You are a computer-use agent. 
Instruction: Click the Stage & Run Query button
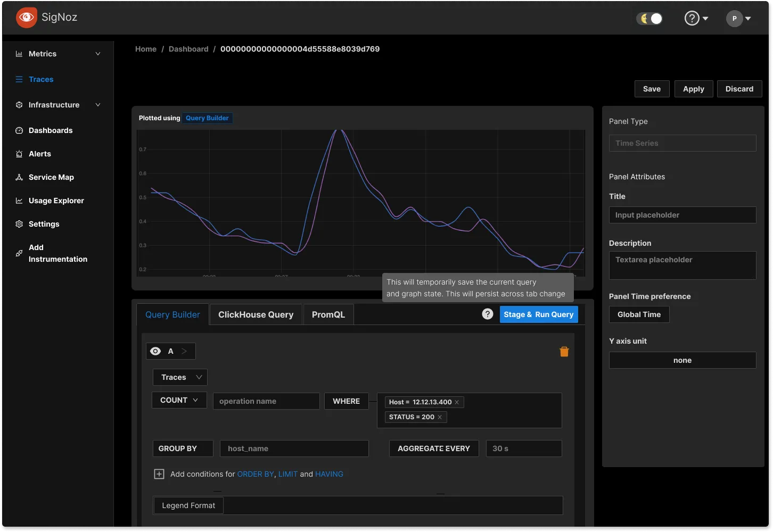tap(538, 314)
